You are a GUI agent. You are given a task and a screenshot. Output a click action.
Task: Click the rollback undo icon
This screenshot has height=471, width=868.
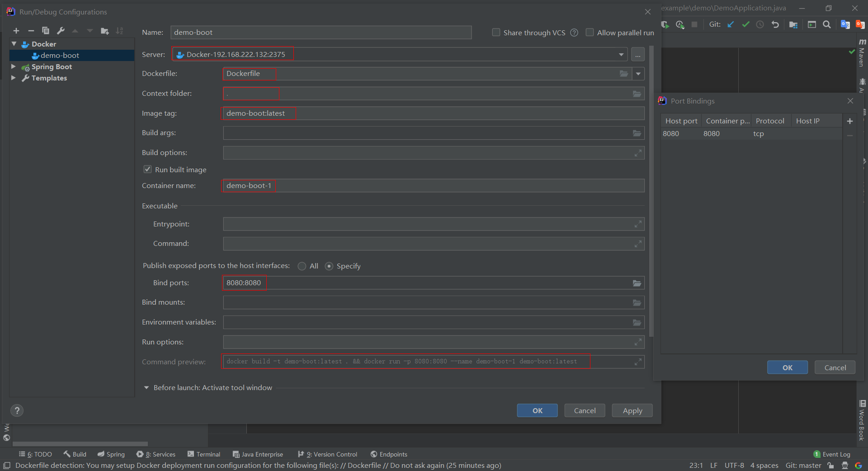pos(775,24)
